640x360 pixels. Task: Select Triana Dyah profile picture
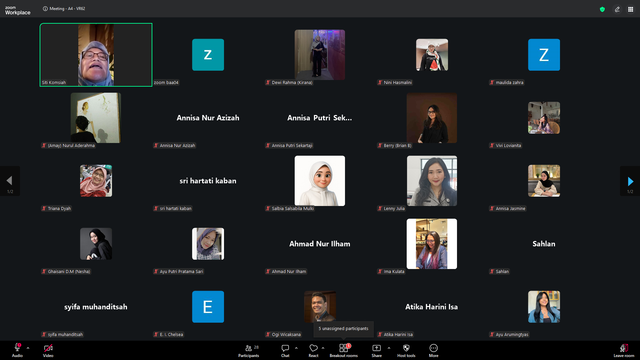pyautogui.click(x=96, y=181)
